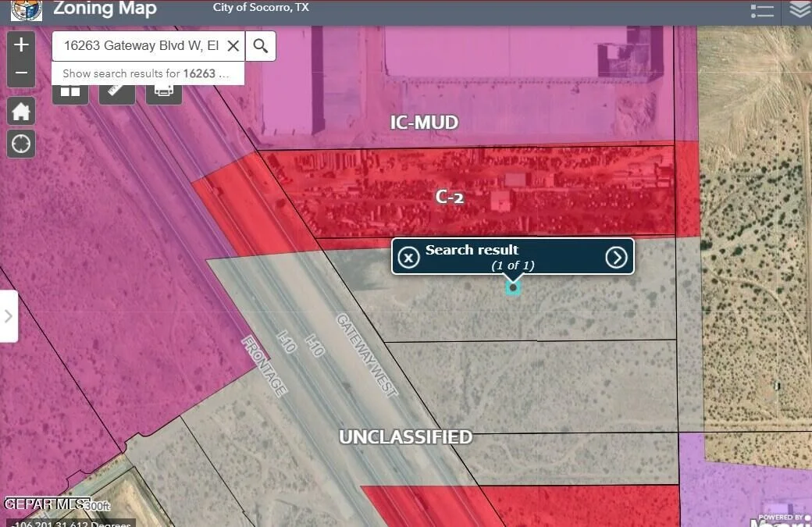
Task: Select the search result location marker
Action: point(513,287)
